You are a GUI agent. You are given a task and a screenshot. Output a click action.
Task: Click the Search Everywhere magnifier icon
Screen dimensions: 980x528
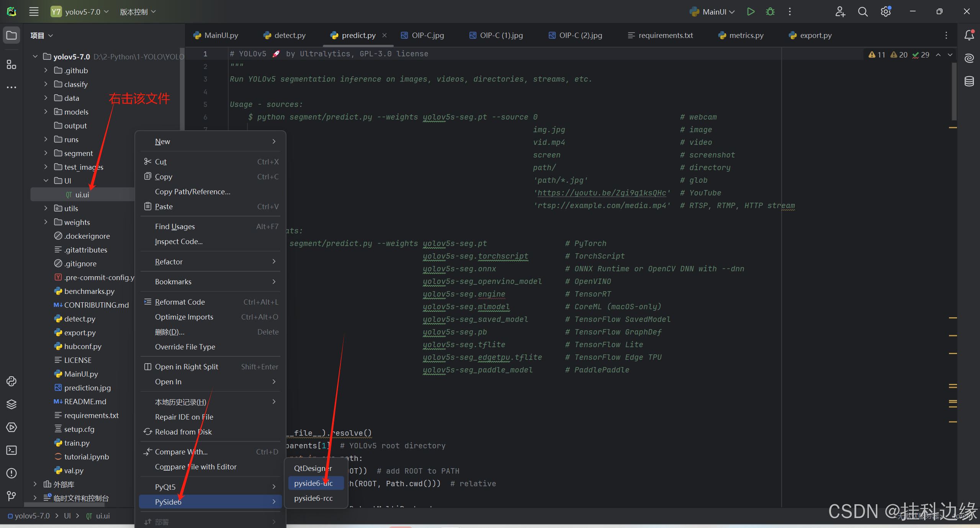(862, 11)
